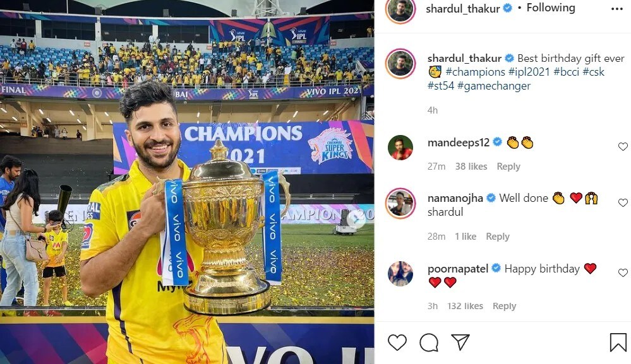
Task: Reply to poornapatel's comment
Action: (x=504, y=306)
